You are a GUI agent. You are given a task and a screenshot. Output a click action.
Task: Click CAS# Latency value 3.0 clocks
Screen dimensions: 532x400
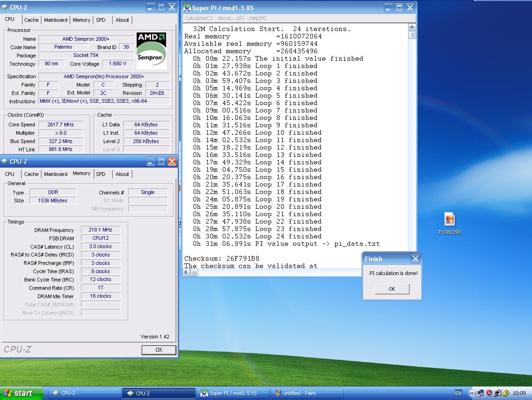100,246
